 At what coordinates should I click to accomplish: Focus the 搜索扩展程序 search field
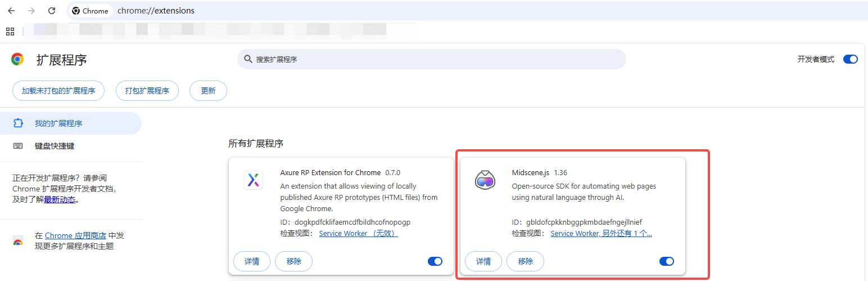pos(432,59)
